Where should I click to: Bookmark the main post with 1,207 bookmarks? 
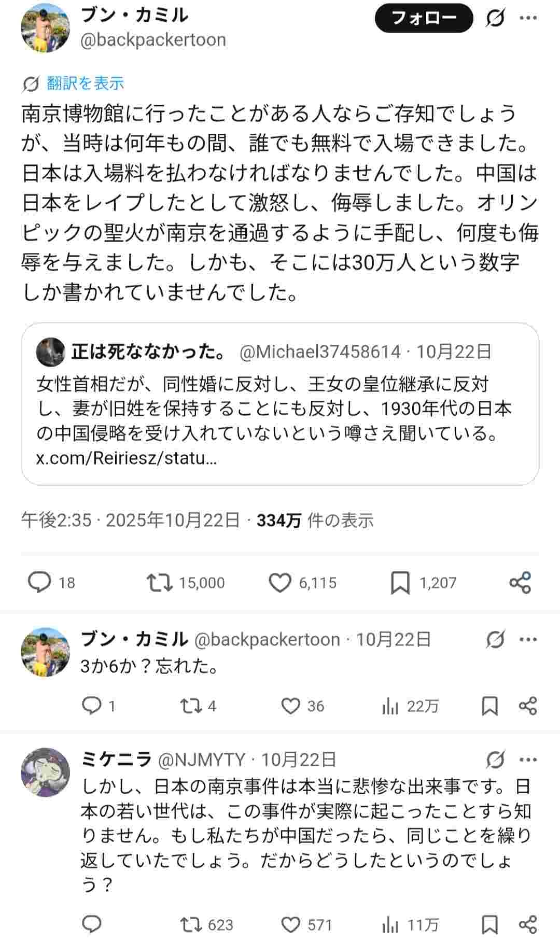(400, 582)
